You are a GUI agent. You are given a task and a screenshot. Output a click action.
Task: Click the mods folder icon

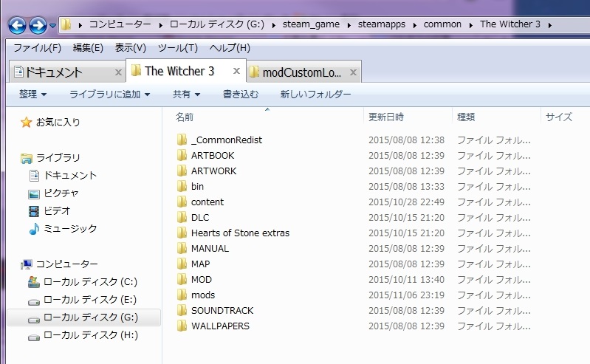tap(182, 295)
